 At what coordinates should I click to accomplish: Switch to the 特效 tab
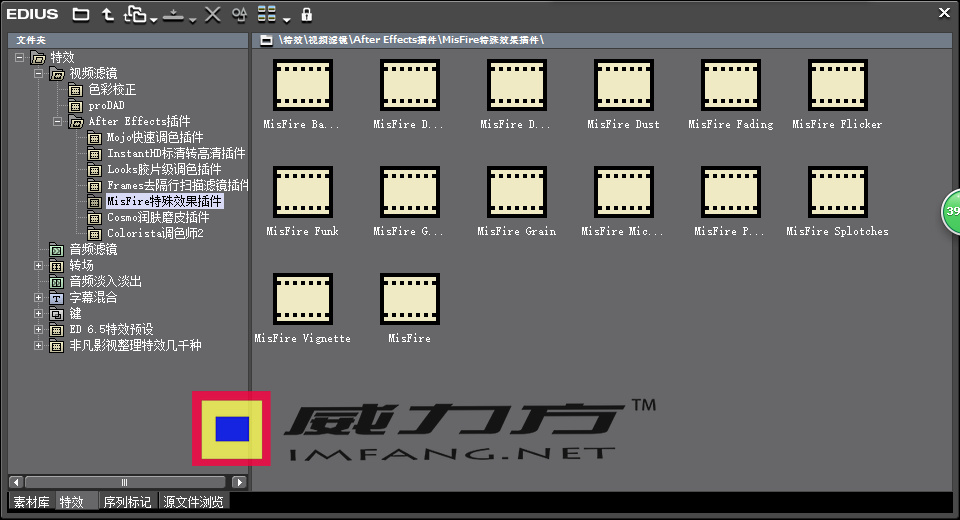pyautogui.click(x=76, y=502)
